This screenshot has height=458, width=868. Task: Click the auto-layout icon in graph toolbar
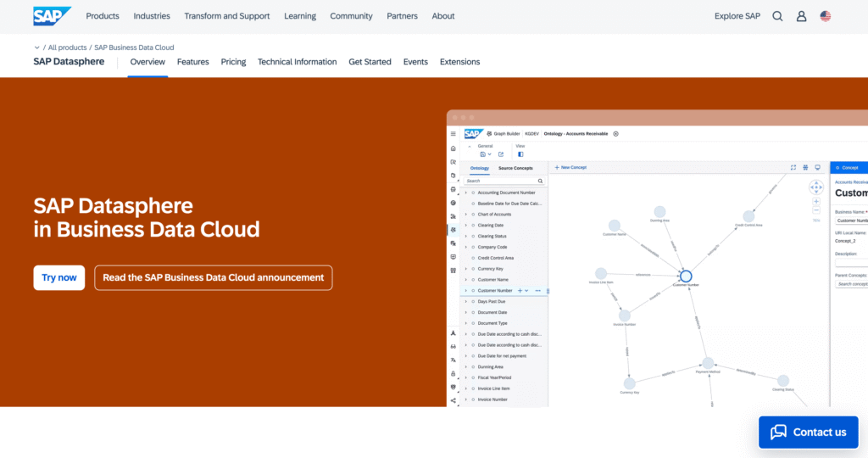(x=805, y=167)
